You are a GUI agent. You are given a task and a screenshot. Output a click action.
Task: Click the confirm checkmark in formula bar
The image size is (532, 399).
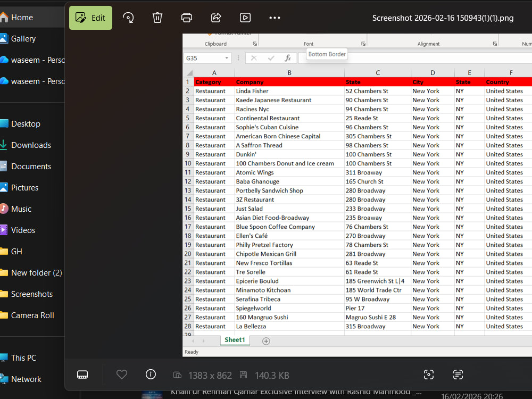click(x=271, y=58)
